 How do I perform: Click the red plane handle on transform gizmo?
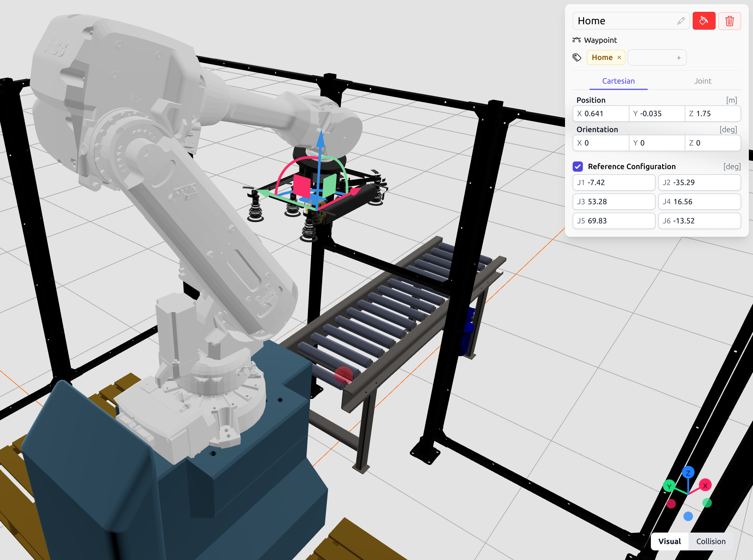point(301,186)
